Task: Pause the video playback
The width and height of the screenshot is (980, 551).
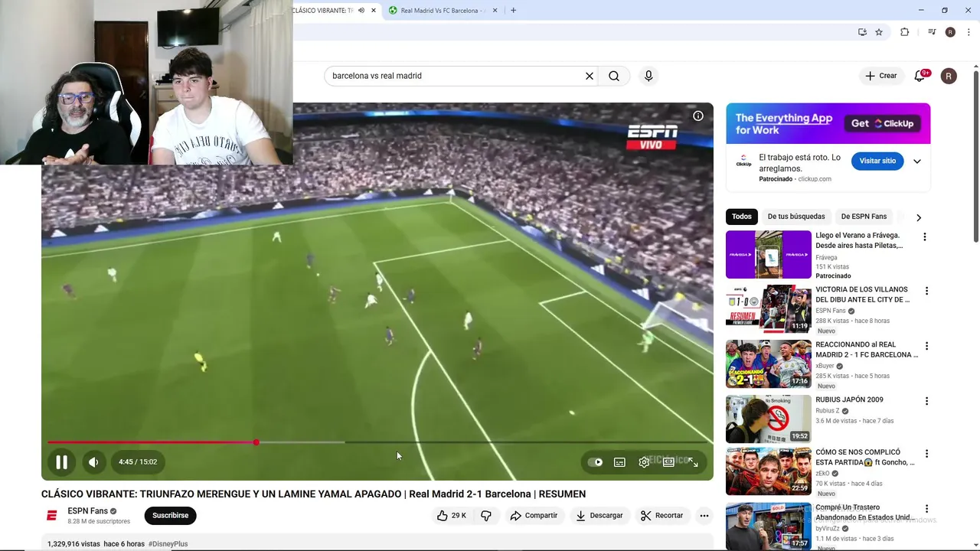Action: (61, 462)
